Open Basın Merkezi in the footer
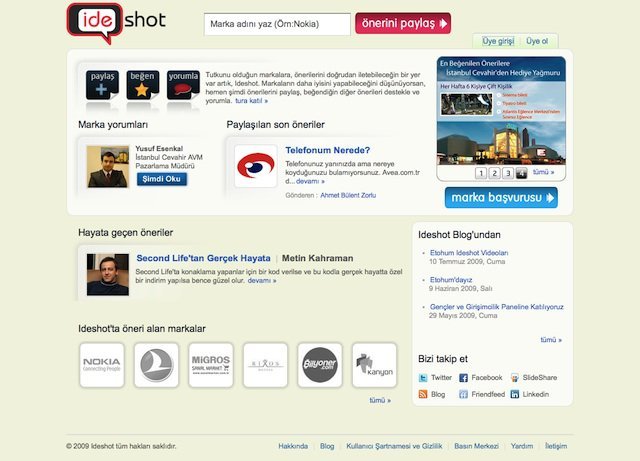The width and height of the screenshot is (640, 461). point(476,446)
